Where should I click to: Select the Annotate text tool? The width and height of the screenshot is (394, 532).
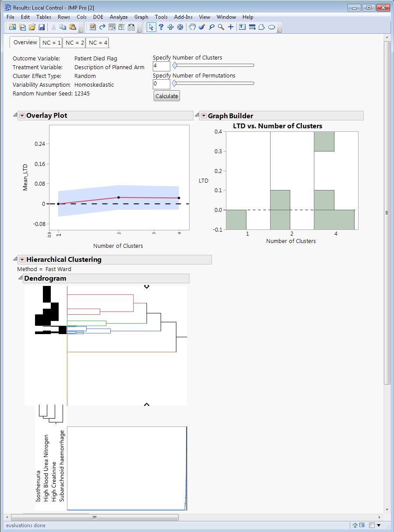tap(242, 27)
